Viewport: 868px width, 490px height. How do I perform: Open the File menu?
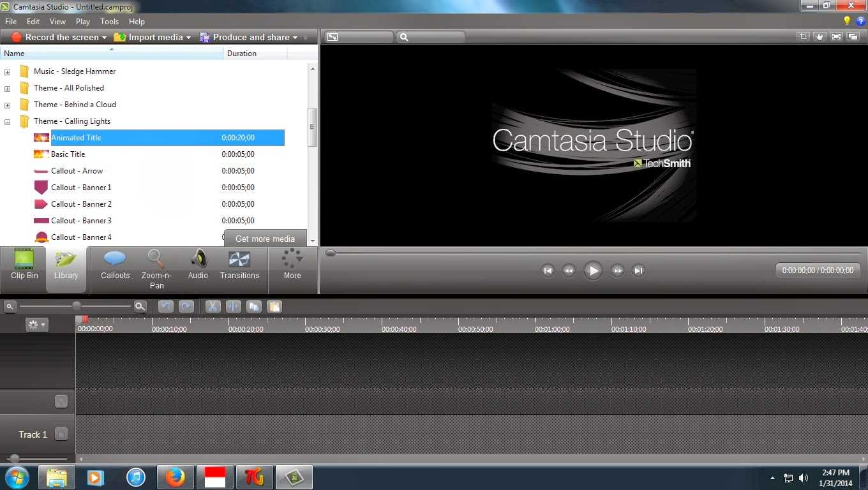11,21
